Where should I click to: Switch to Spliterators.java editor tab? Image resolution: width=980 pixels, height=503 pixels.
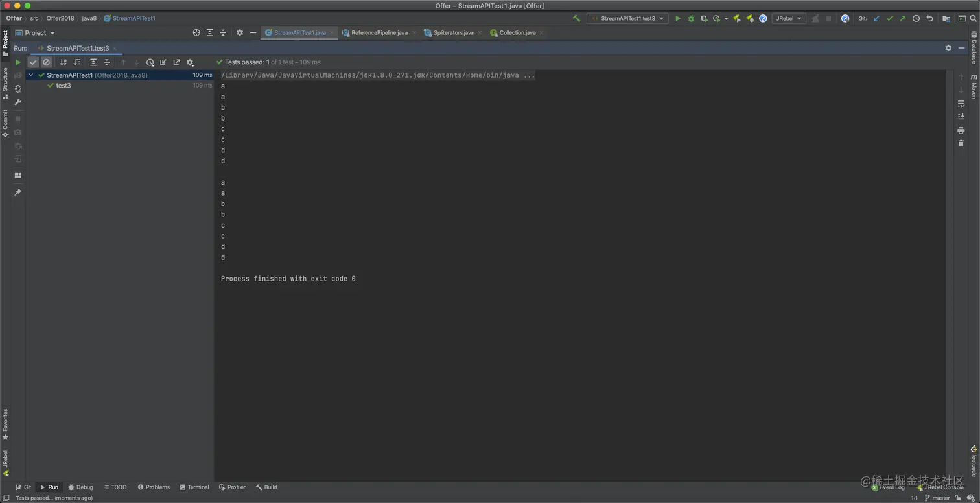453,32
